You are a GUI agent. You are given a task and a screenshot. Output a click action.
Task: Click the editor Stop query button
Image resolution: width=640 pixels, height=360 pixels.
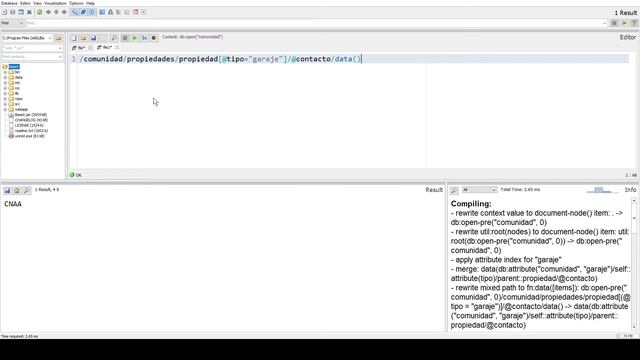(x=125, y=38)
